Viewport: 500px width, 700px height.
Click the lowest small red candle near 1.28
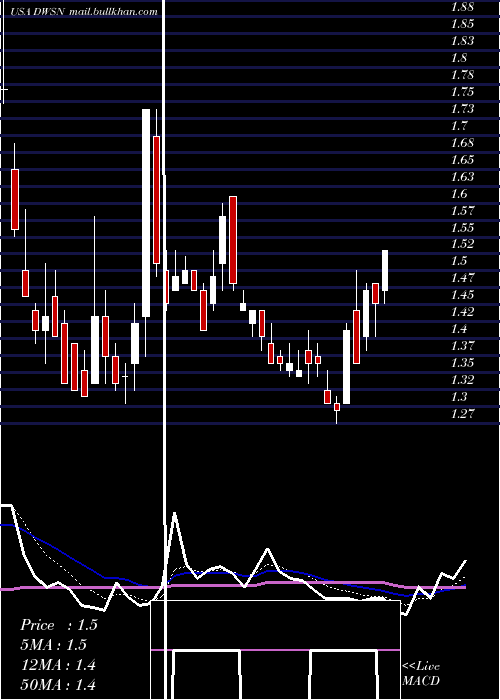pos(337,407)
